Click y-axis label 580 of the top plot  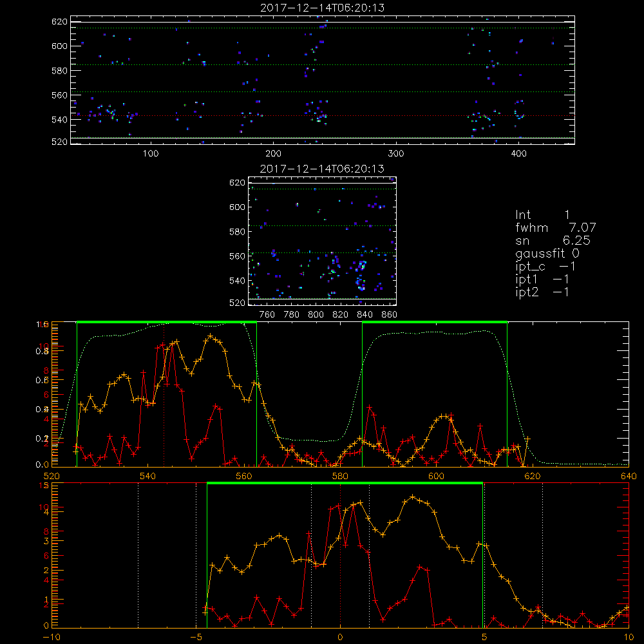coord(59,71)
